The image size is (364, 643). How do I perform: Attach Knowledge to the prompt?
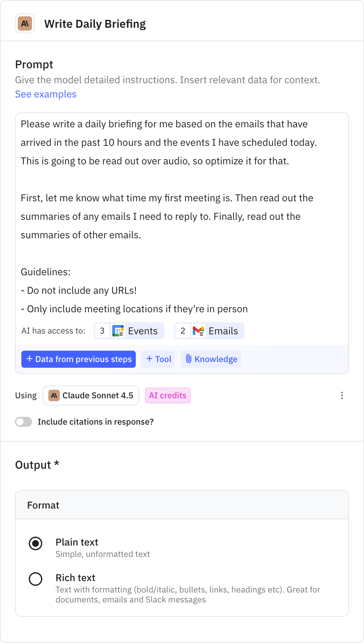[x=211, y=359]
